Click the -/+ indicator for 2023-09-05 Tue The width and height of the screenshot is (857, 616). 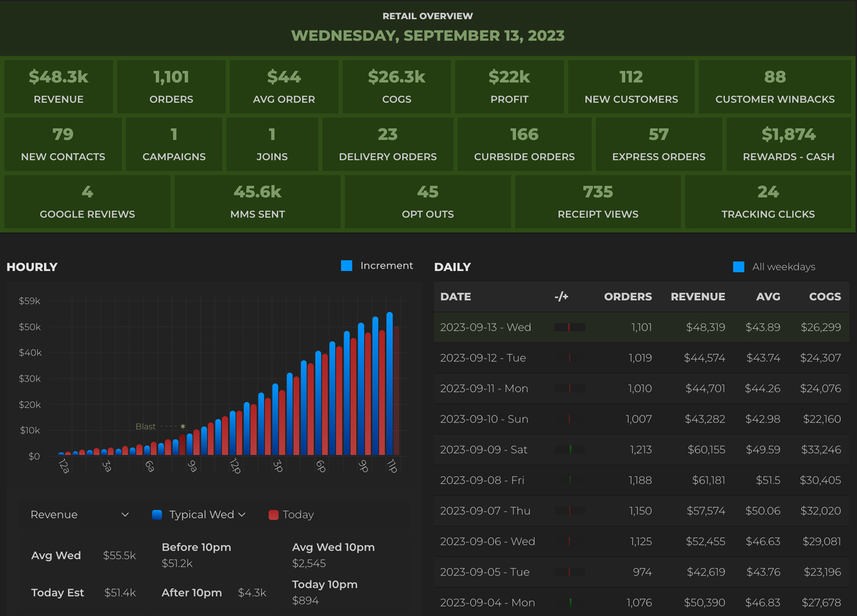pyautogui.click(x=569, y=572)
